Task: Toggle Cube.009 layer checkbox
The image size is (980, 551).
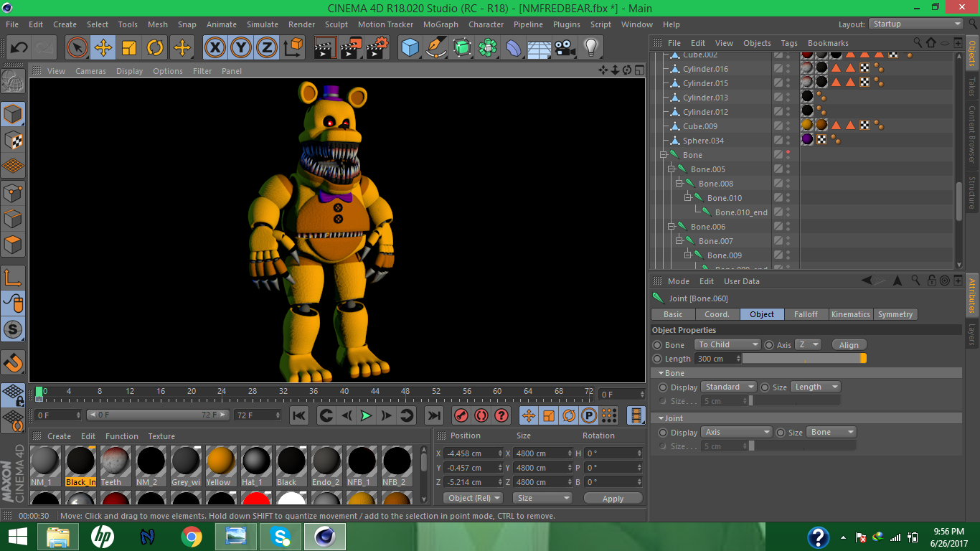Action: (778, 126)
